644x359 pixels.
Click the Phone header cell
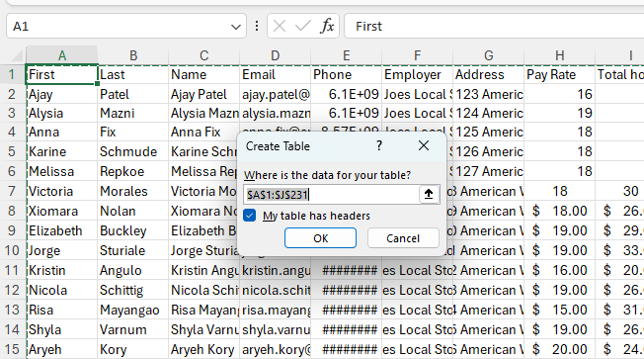coord(347,74)
